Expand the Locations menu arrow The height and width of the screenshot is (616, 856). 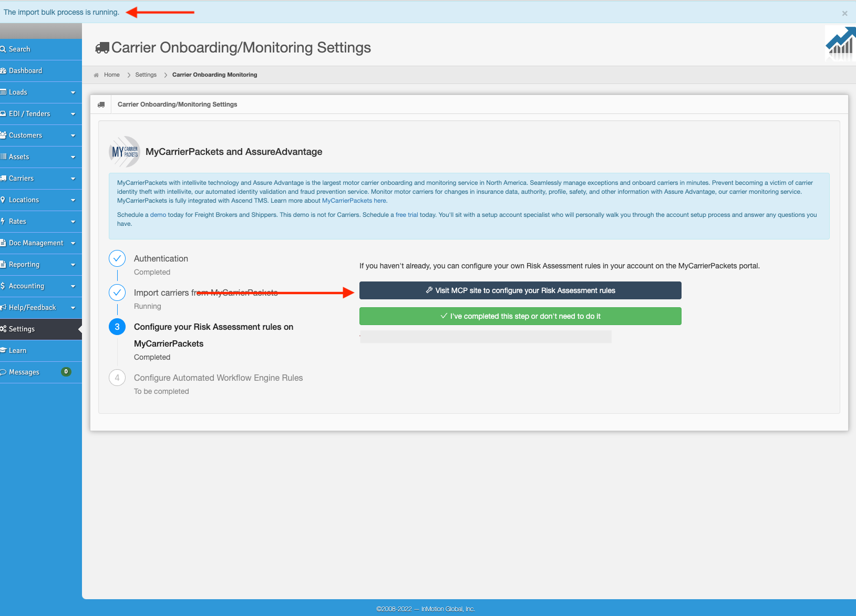pos(73,200)
